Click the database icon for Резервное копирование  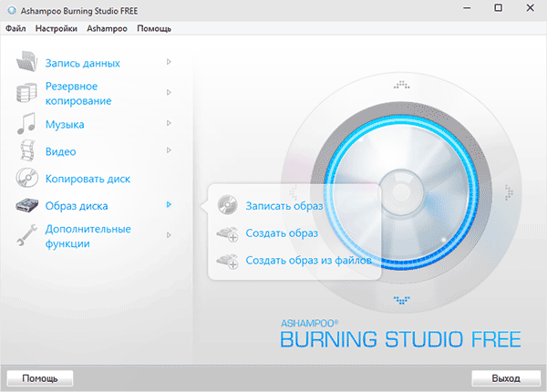point(26,93)
